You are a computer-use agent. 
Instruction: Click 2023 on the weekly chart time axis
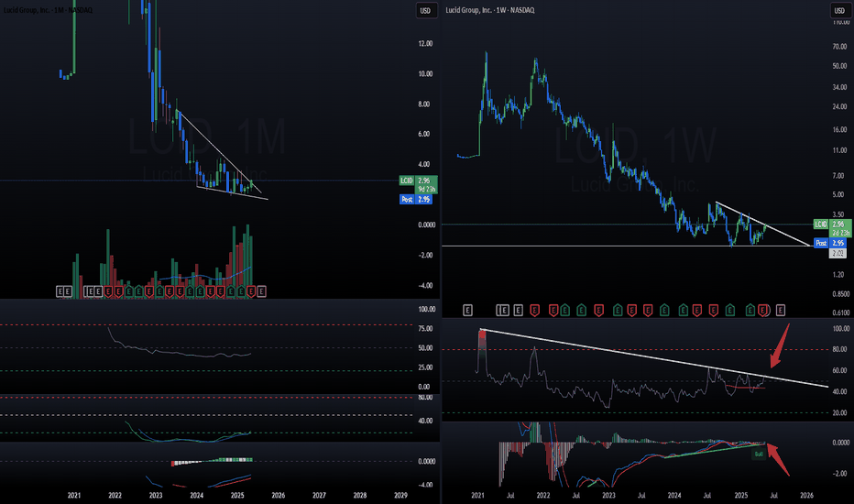608,495
